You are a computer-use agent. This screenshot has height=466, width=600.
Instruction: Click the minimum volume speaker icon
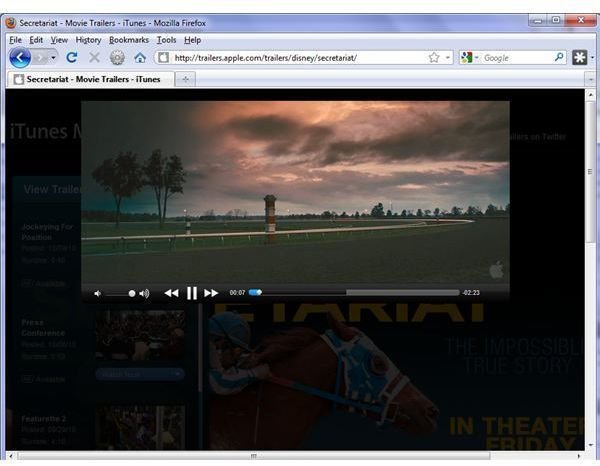(98, 293)
